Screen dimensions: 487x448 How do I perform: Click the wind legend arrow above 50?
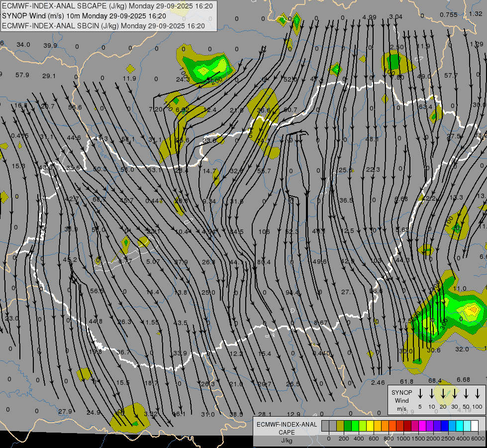(466, 394)
